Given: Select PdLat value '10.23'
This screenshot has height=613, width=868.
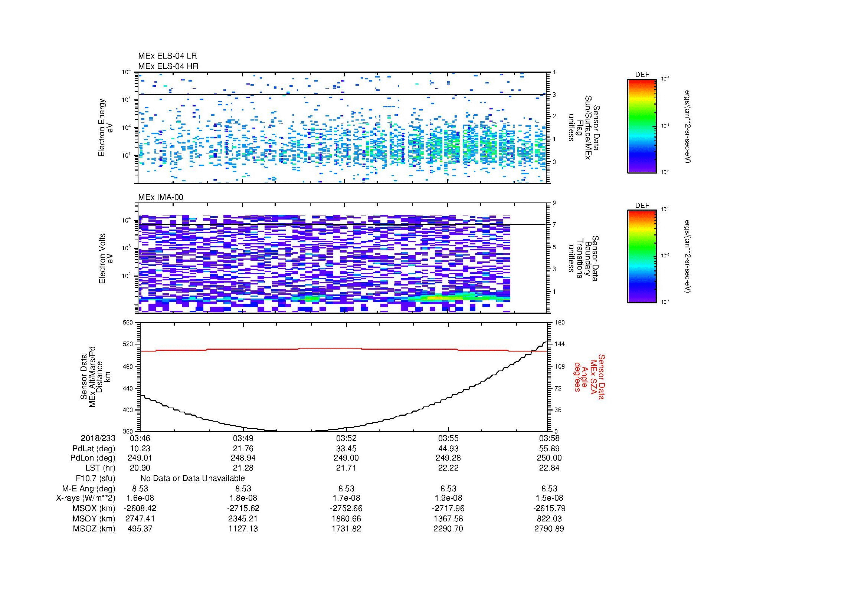Looking at the screenshot, I should (x=140, y=449).
